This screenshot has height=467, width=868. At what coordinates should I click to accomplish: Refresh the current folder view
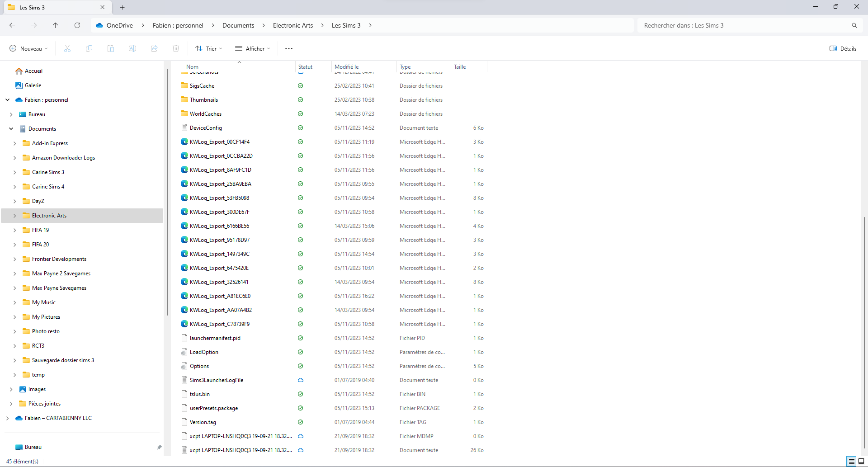77,25
